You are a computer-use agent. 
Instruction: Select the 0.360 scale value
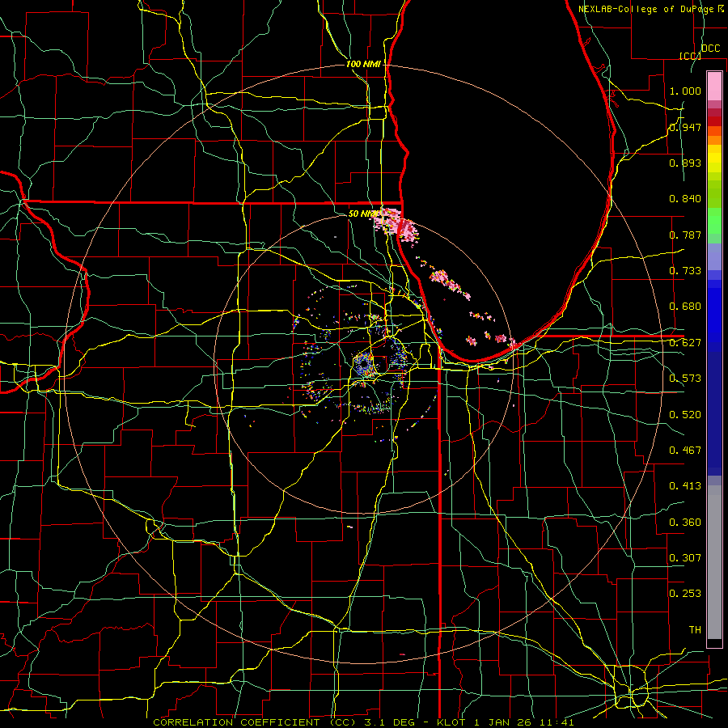685,523
